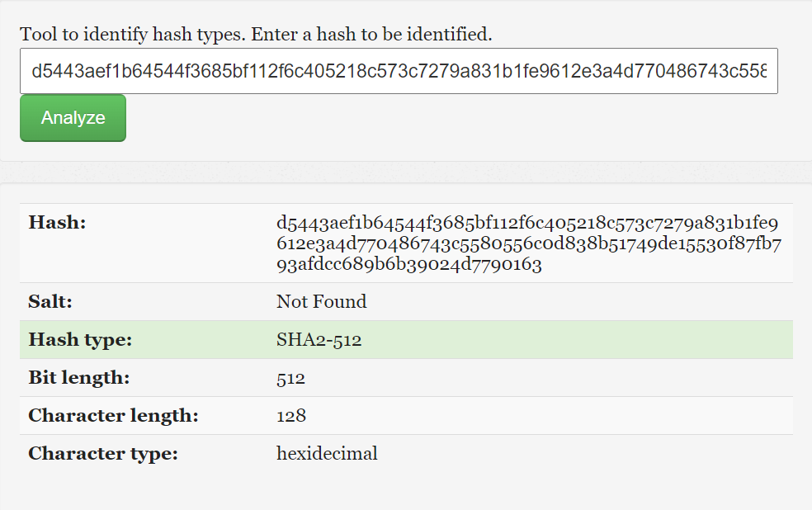The height and width of the screenshot is (510, 812).
Task: Click the "hexidecimal" character type value
Action: tap(327, 454)
